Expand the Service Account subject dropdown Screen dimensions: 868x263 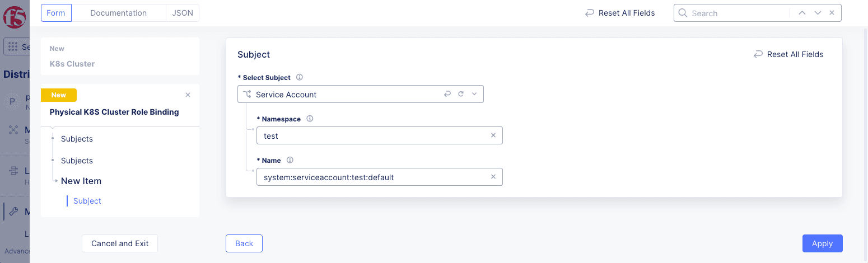coord(474,94)
